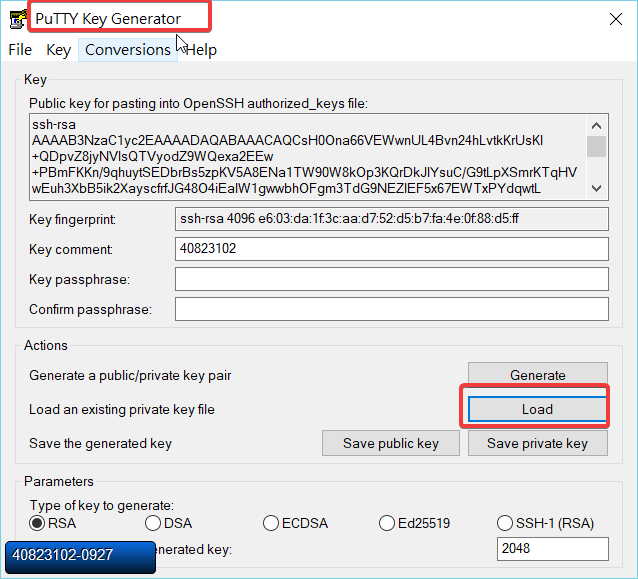Viewport: 638px width, 579px height.
Task: Click the Key comment field with 40823102
Action: (x=392, y=249)
